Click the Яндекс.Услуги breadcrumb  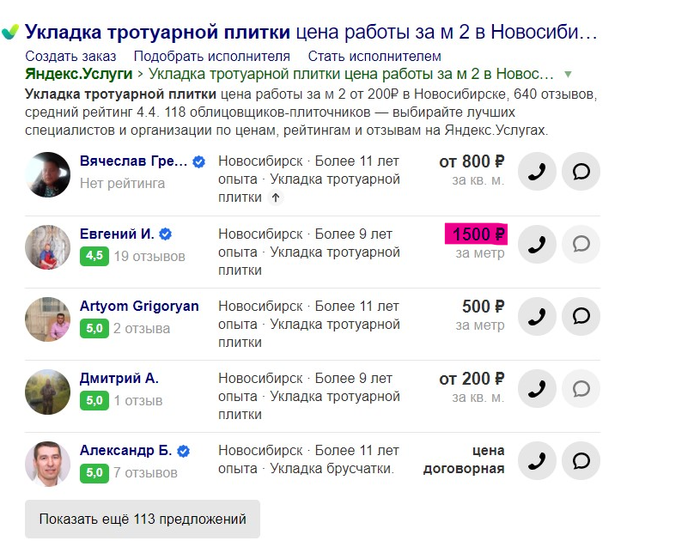78,75
